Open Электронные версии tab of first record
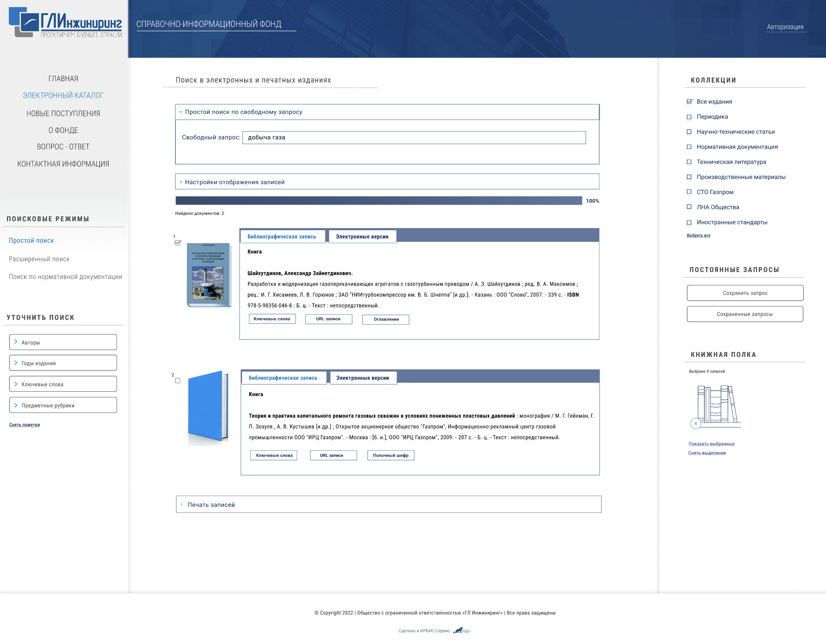The width and height of the screenshot is (826, 644). (362, 236)
